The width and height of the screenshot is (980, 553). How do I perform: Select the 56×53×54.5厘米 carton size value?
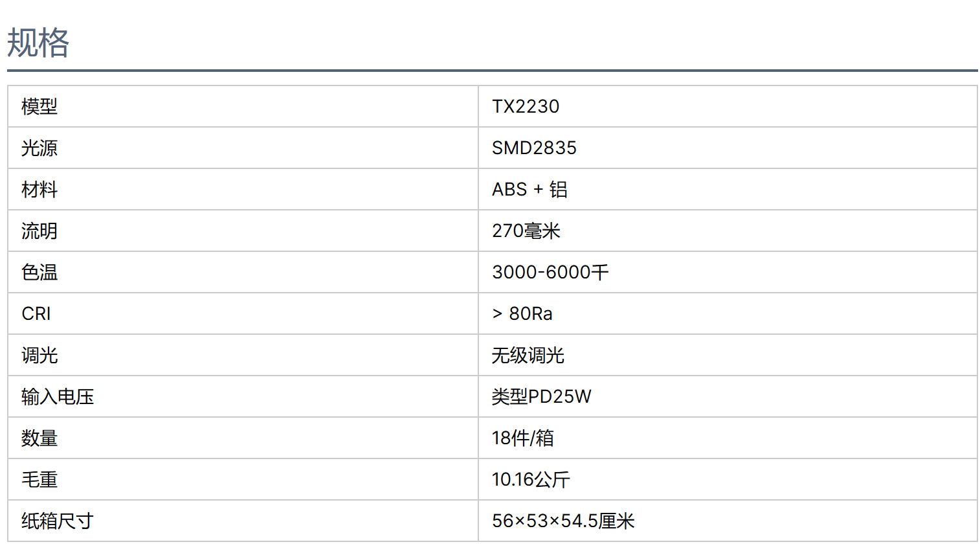click(563, 521)
